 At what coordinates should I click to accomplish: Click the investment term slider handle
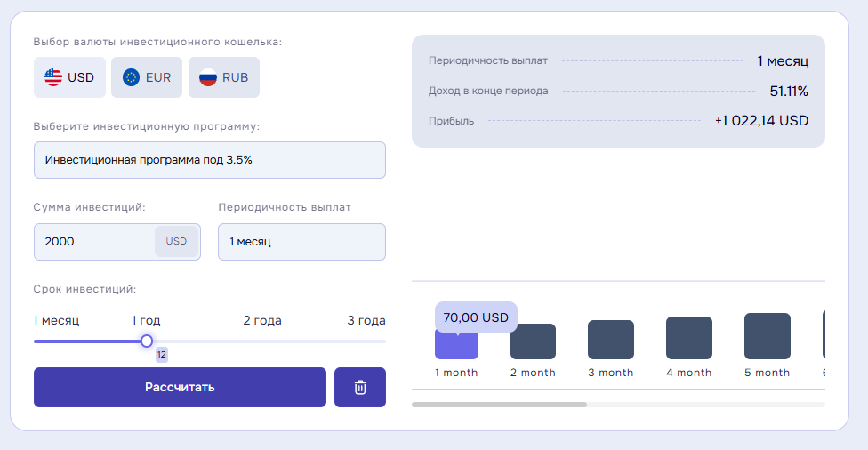coord(147,341)
